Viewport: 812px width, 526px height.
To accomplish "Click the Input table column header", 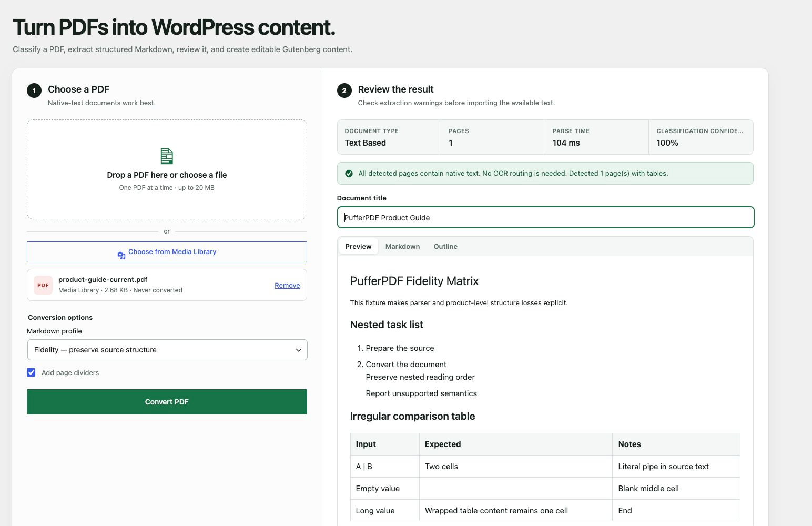I will pyautogui.click(x=385, y=444).
